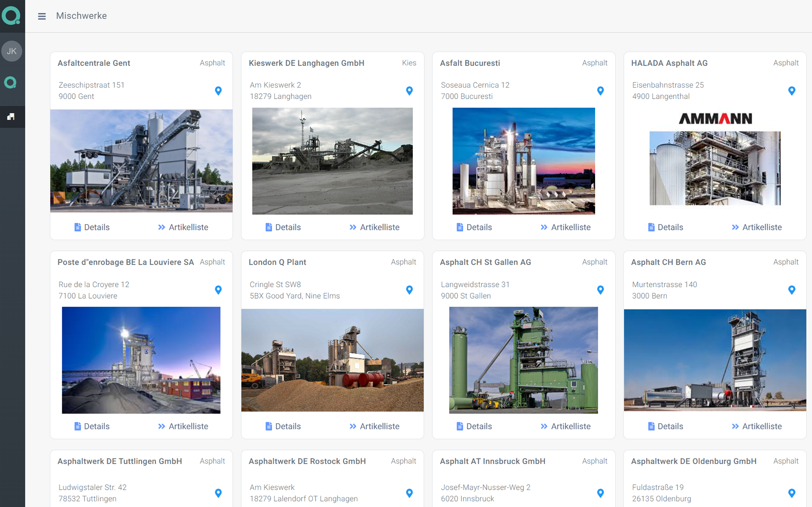812x507 pixels.
Task: Click address Murtenstrasse 140
Action: [x=665, y=284]
